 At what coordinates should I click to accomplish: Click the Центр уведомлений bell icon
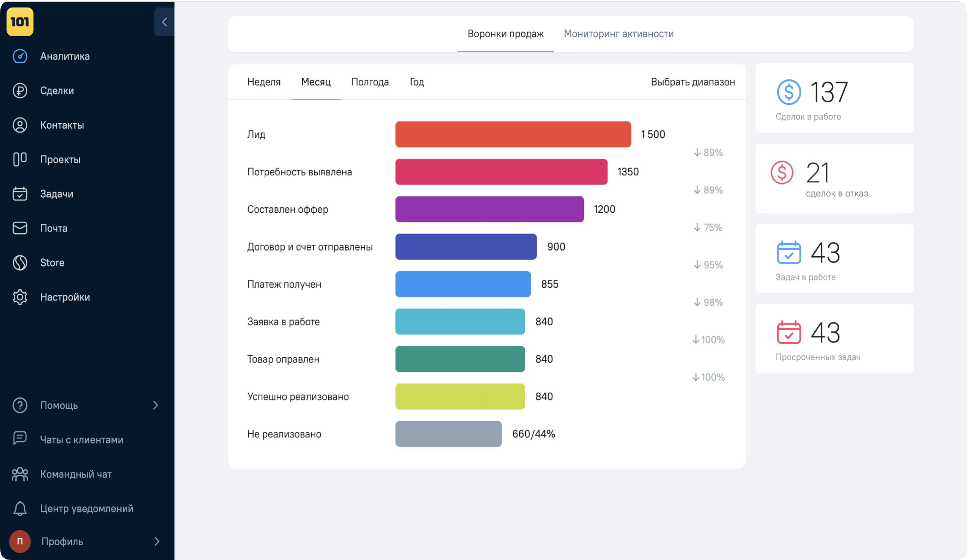[20, 509]
